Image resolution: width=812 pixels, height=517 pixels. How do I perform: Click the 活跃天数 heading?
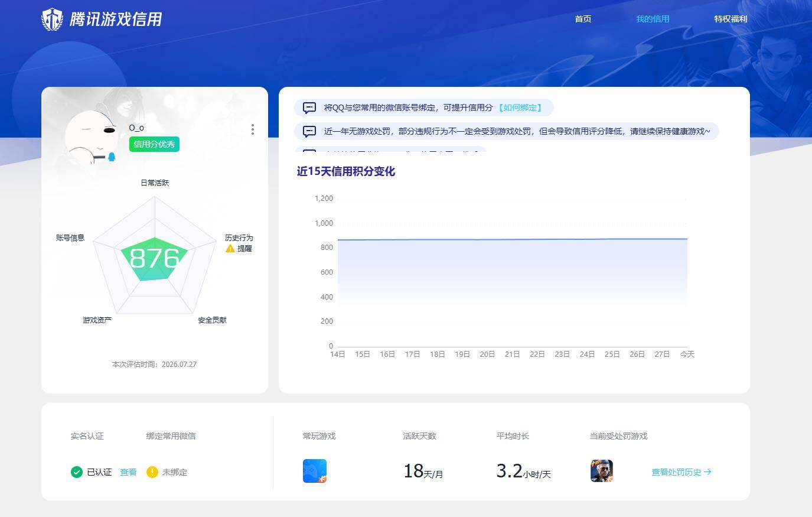[x=419, y=436]
